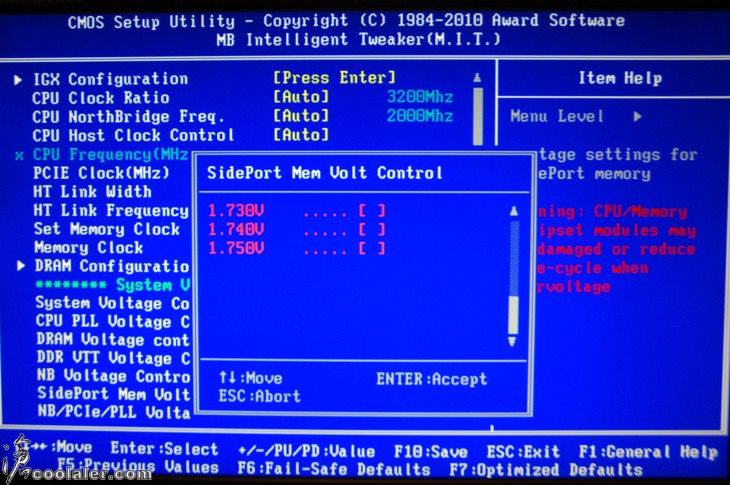Select the SidePort Mem Volt entry

tap(114, 394)
